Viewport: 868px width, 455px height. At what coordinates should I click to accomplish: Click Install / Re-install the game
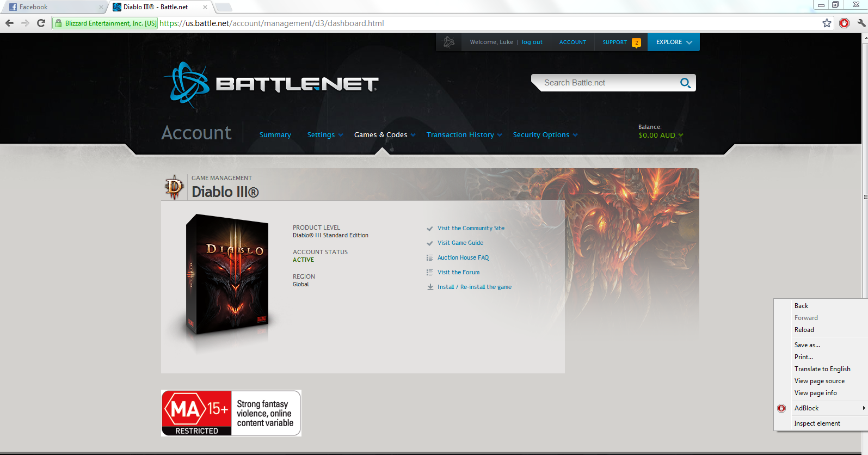click(x=475, y=287)
